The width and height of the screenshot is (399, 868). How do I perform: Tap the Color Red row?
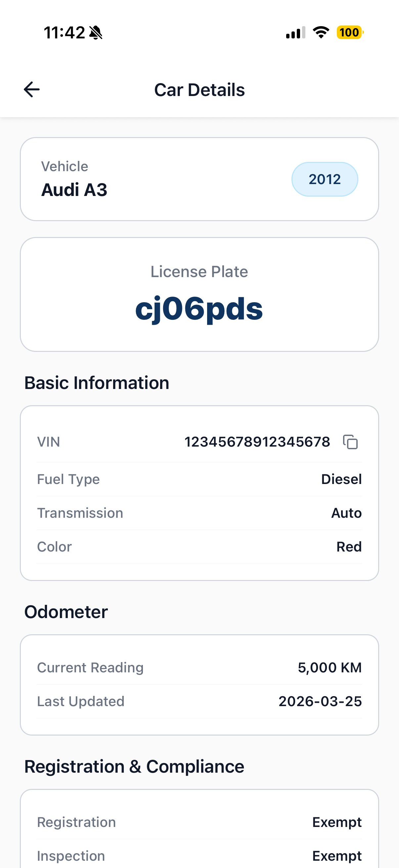click(x=199, y=547)
